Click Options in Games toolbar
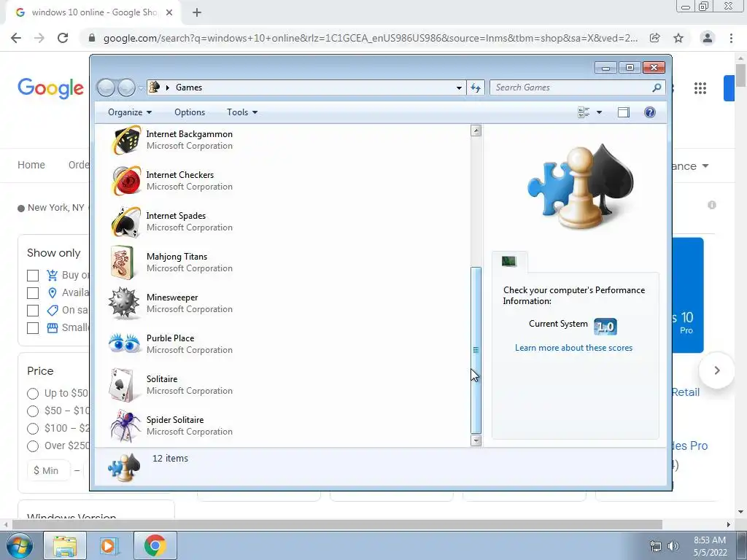The image size is (747, 560). (x=190, y=112)
